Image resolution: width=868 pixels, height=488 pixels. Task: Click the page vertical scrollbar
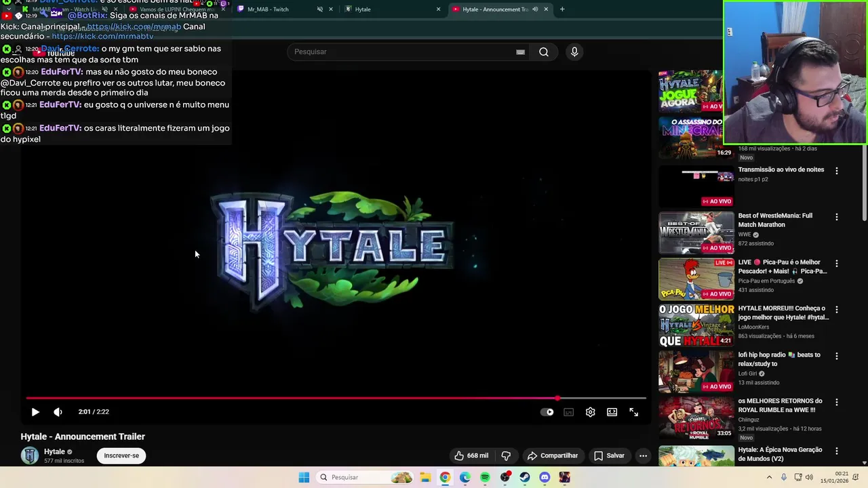[864, 183]
